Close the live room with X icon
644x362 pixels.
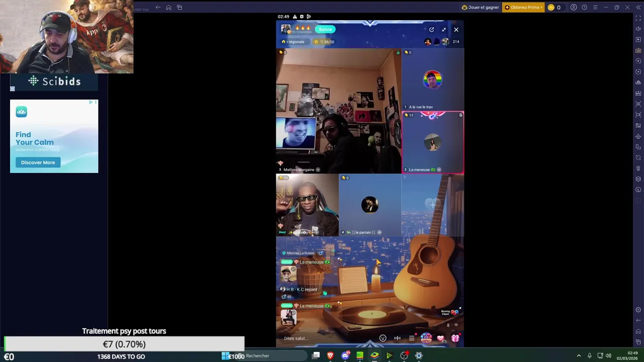[x=456, y=30]
